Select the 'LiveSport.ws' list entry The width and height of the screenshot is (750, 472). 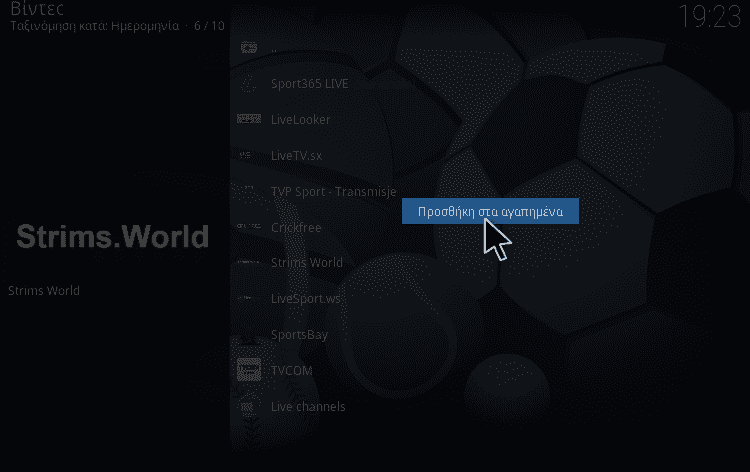[x=305, y=299]
